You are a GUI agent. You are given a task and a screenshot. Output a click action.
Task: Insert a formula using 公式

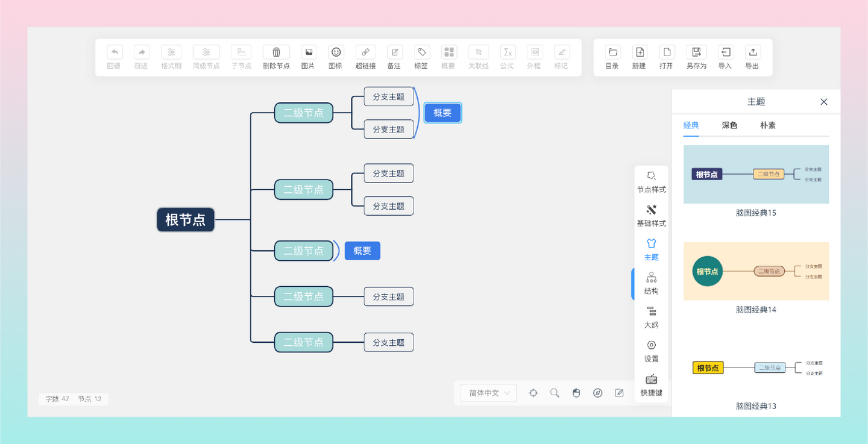tap(507, 57)
